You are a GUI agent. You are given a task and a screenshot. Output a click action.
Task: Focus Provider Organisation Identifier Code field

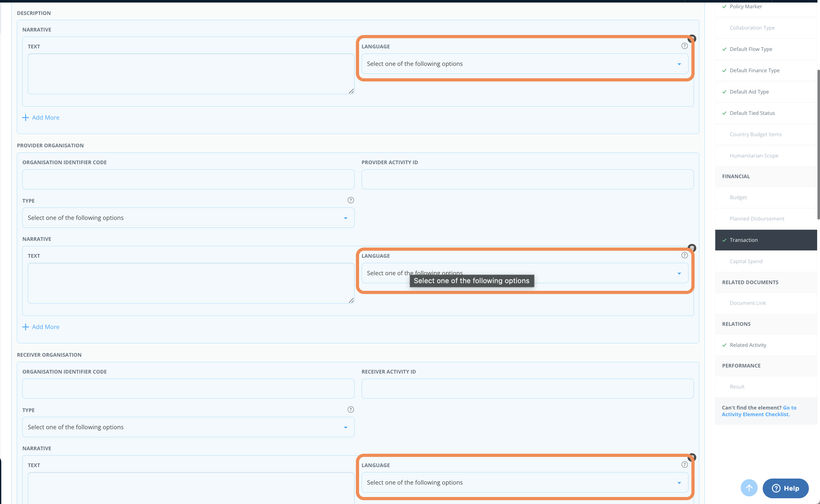(x=188, y=179)
